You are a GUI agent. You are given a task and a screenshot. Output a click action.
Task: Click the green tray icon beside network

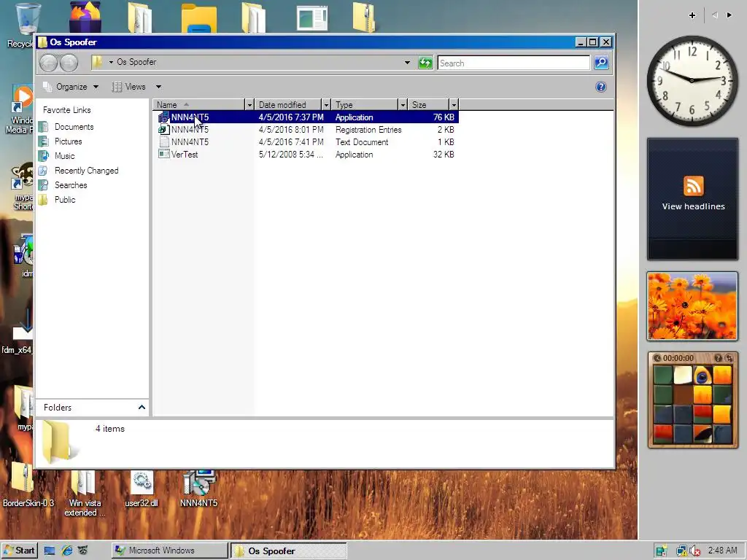coord(661,551)
